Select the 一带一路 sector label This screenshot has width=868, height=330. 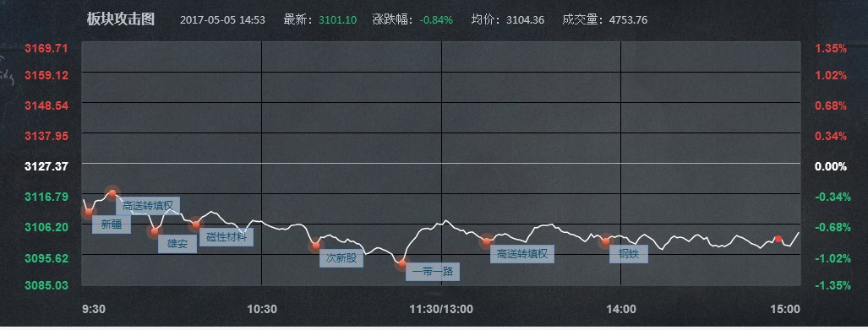coord(433,272)
